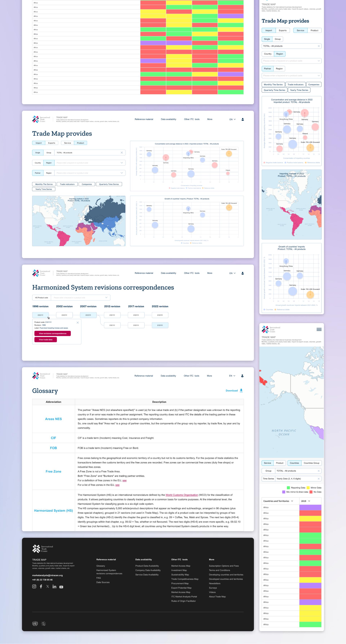Click the United Nations emblem in the footer
The image size is (346, 644).
click(x=35, y=623)
